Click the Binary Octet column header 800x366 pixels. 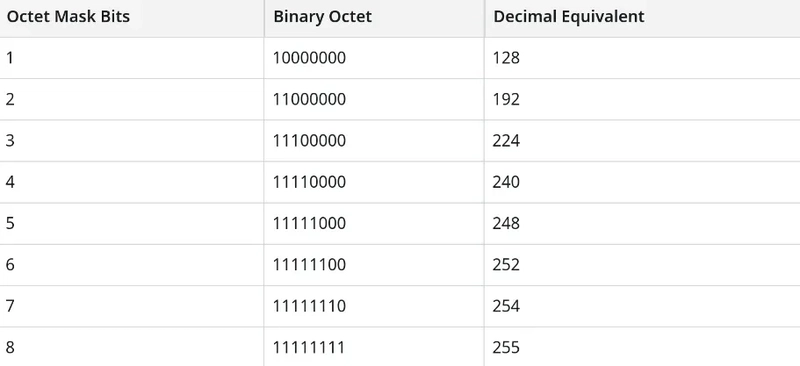click(x=322, y=16)
